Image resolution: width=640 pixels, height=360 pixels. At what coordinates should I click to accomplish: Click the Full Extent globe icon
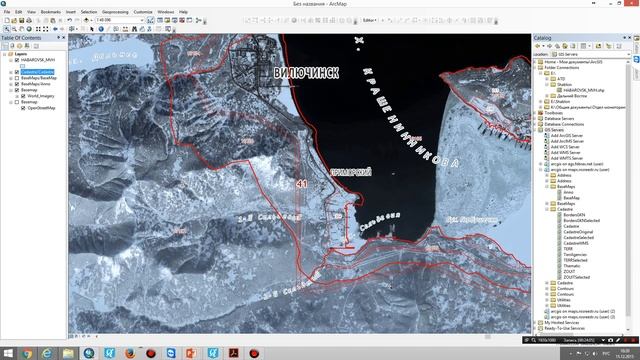[x=29, y=29]
